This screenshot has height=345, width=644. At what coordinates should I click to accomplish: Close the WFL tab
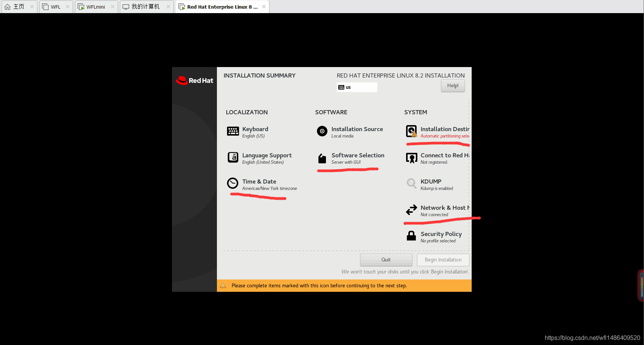(x=67, y=6)
